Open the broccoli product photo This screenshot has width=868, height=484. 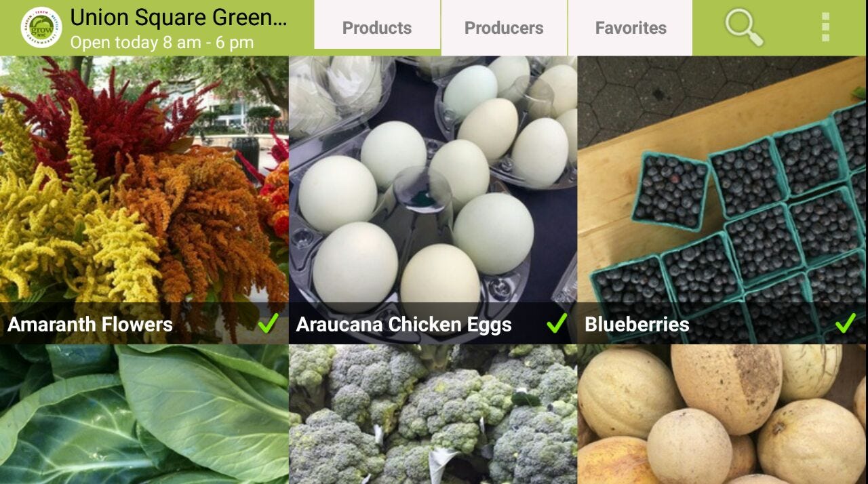click(x=433, y=414)
